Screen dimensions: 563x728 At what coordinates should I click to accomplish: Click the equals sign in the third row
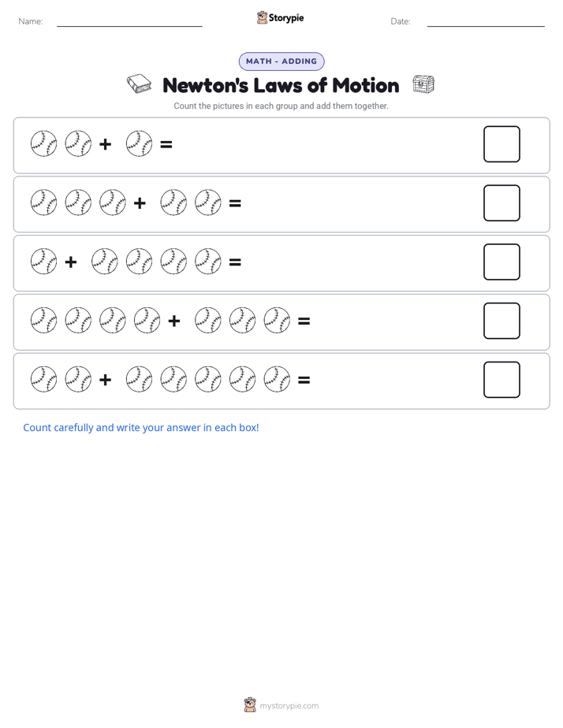click(235, 262)
